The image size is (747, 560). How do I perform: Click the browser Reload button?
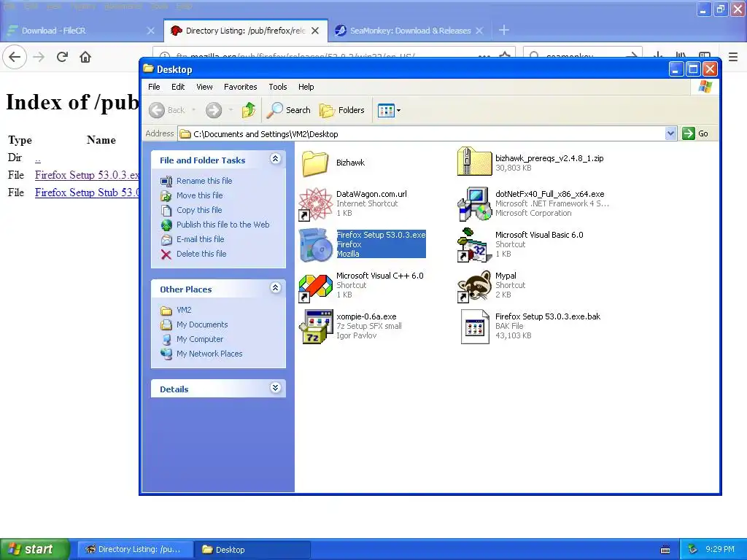pyautogui.click(x=62, y=57)
